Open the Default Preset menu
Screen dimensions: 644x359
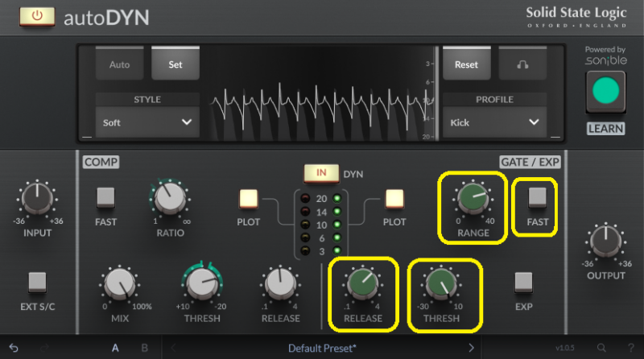(321, 348)
